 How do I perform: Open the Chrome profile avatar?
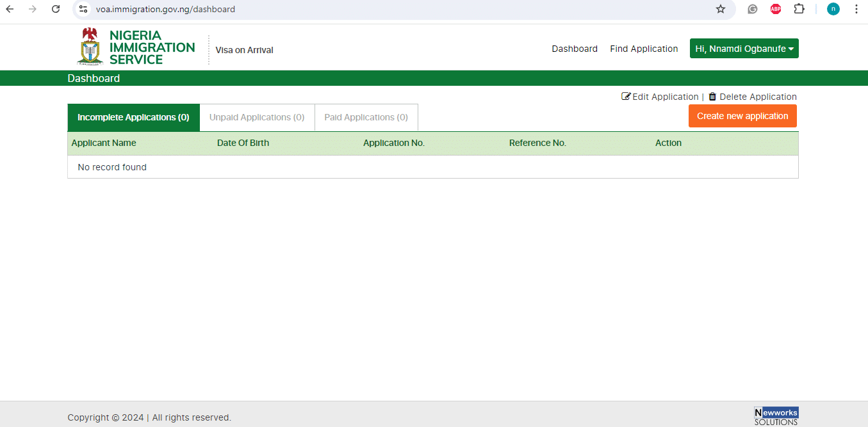(x=833, y=9)
